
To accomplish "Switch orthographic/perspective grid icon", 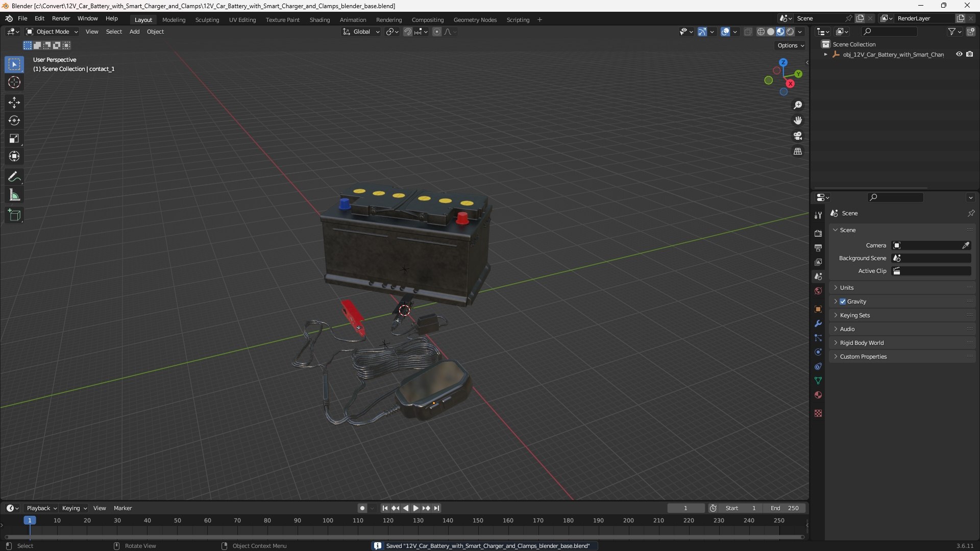I will coord(798,152).
